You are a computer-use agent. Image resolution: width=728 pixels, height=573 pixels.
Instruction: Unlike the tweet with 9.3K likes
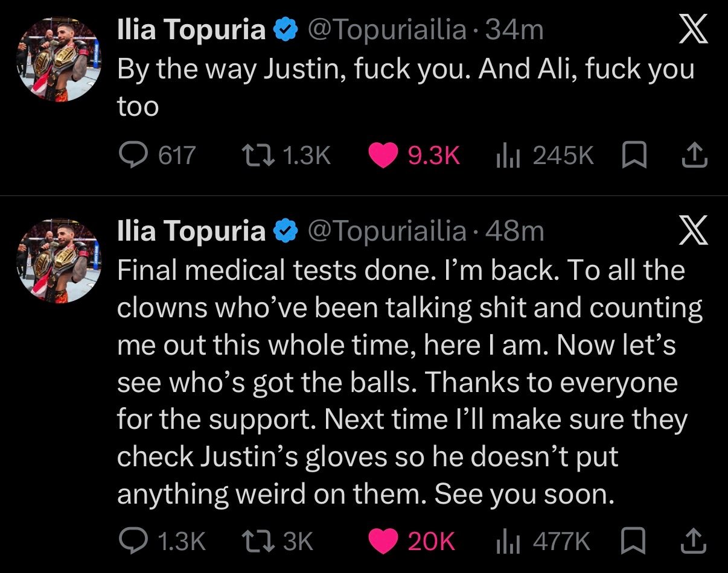pos(414,156)
